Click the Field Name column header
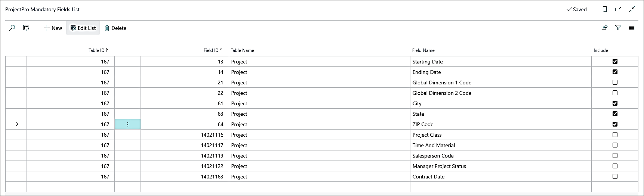This screenshot has height=196, width=644. [x=423, y=50]
